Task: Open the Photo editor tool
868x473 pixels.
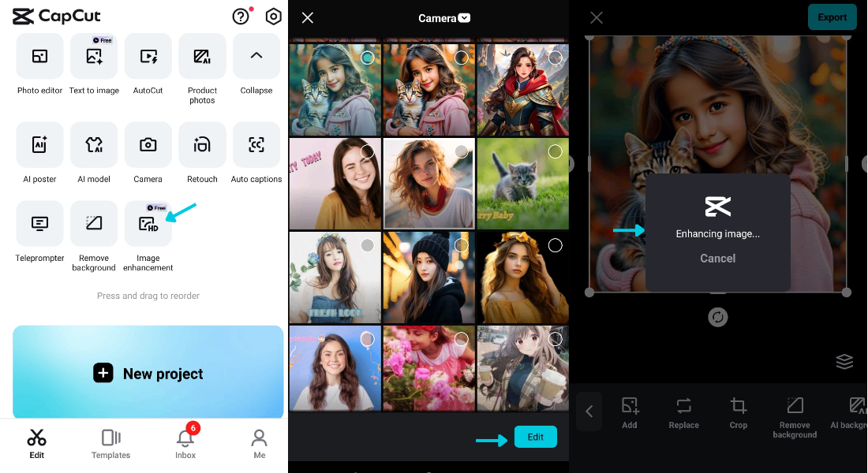Action: coord(39,57)
